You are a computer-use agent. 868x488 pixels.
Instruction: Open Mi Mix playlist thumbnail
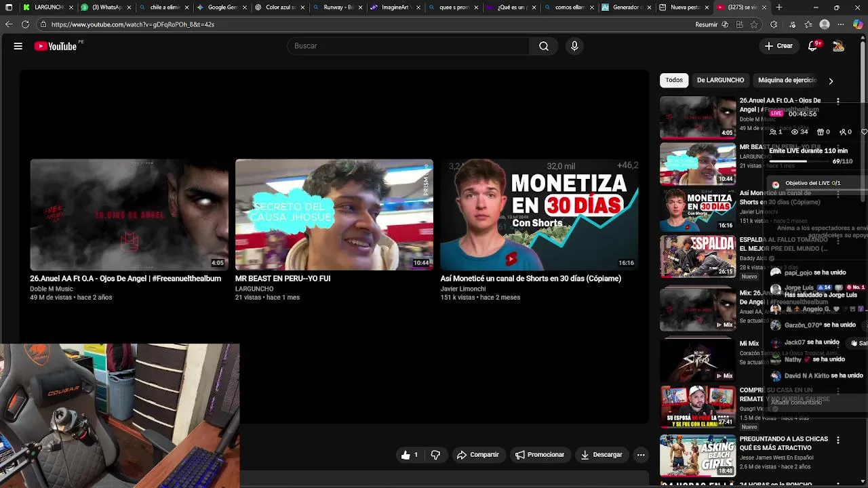[698, 359]
